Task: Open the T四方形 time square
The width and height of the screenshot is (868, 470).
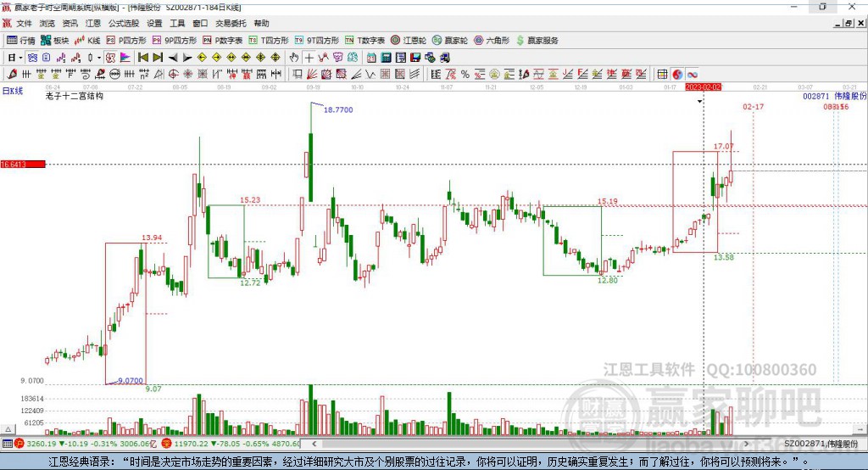Action: pyautogui.click(x=269, y=41)
